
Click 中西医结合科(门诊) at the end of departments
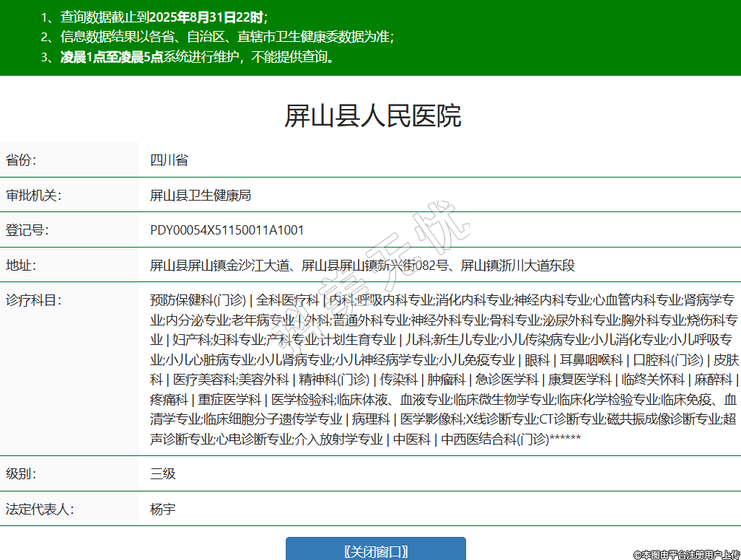[x=495, y=439]
